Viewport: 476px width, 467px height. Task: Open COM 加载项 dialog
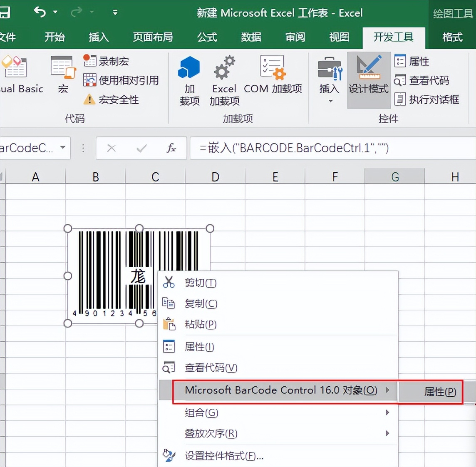click(x=273, y=75)
